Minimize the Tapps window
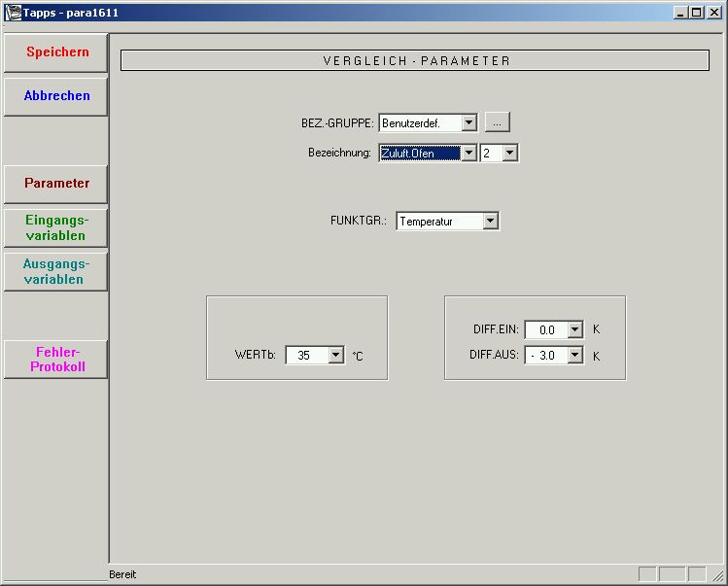 (680, 12)
